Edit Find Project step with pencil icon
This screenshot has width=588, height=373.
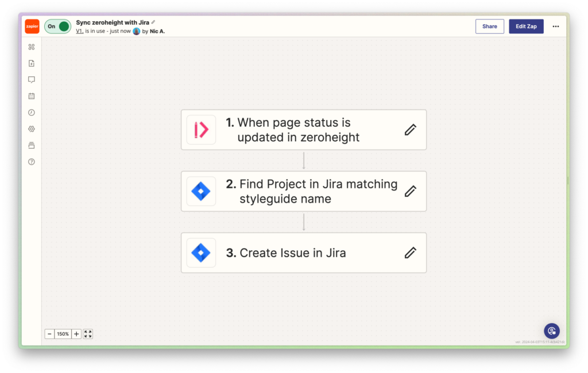click(410, 191)
